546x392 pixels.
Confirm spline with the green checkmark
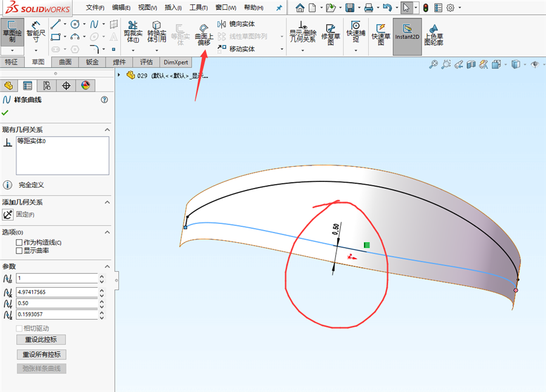tap(5, 112)
